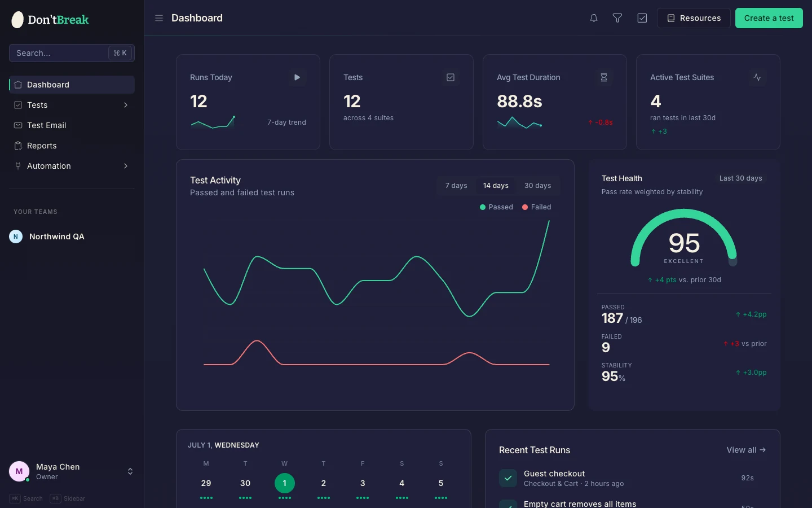This screenshot has width=812, height=508.
Task: Click Guest checkout passed check icon
Action: [x=508, y=478]
